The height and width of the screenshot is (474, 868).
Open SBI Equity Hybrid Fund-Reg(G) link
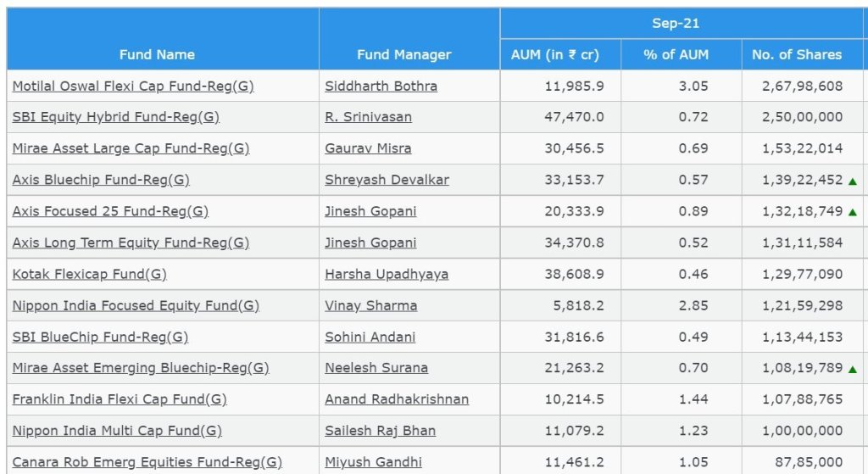121,117
